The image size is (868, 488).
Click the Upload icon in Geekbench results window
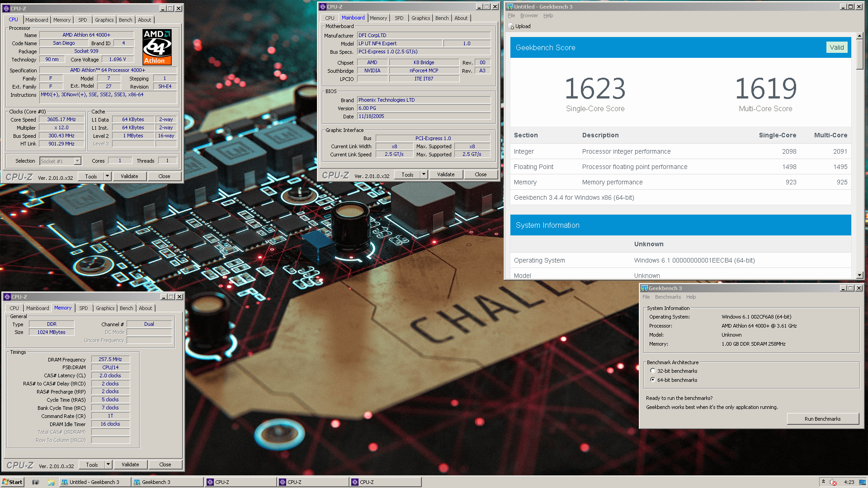coord(511,26)
